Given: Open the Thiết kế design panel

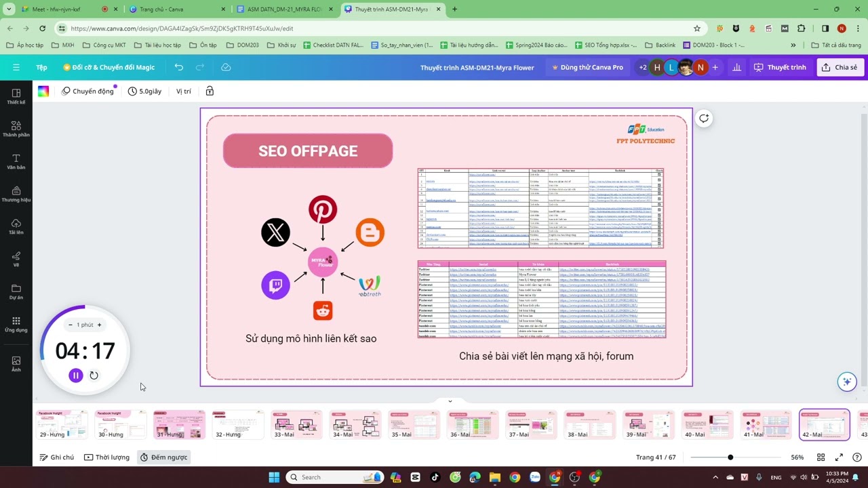Looking at the screenshot, I should click(x=16, y=96).
